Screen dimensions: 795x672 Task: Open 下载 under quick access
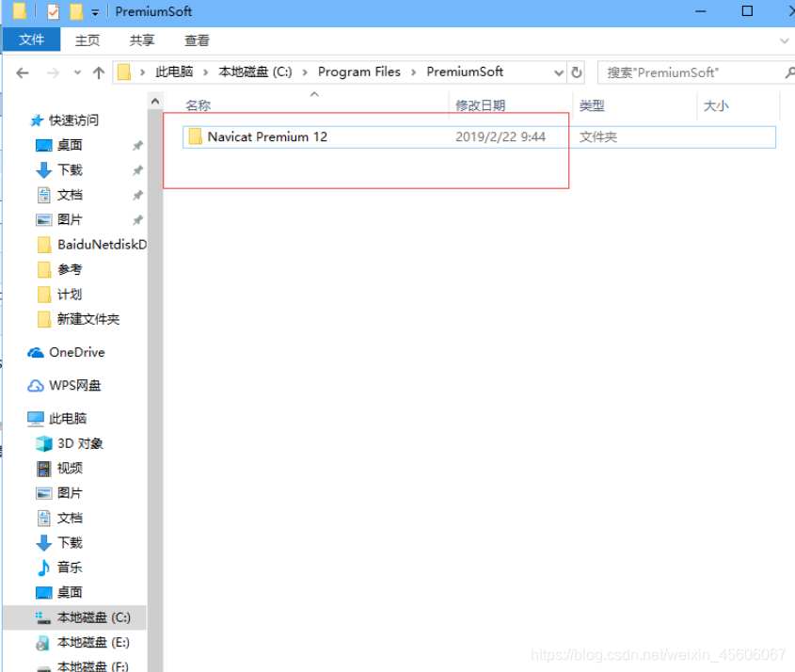pos(70,170)
